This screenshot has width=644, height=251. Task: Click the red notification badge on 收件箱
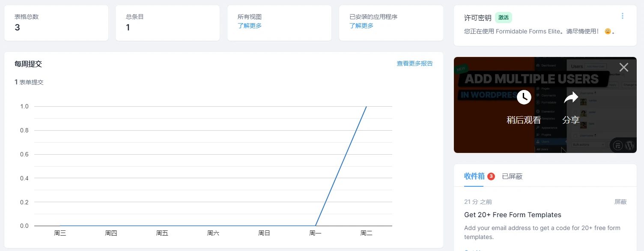coord(491,176)
